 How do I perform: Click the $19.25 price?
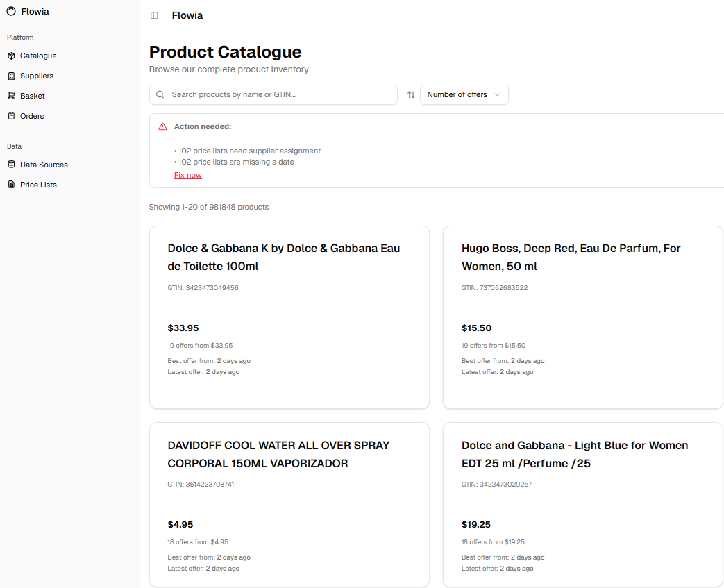click(476, 525)
